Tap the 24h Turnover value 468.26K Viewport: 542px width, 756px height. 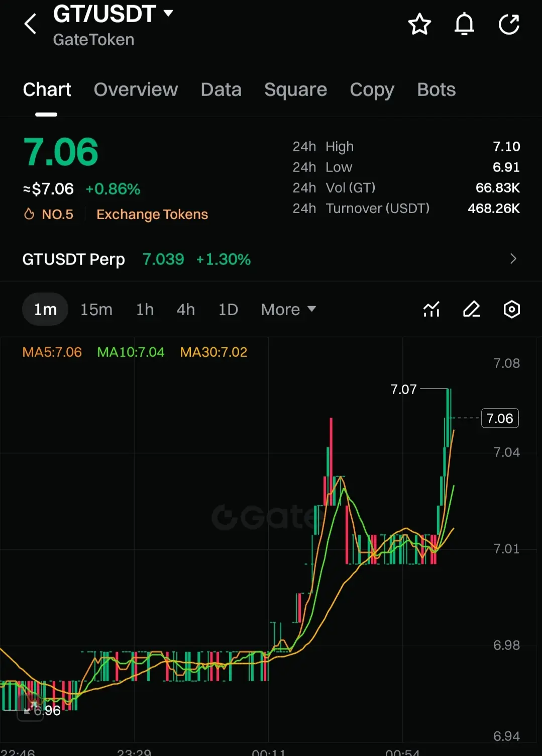pyautogui.click(x=494, y=208)
